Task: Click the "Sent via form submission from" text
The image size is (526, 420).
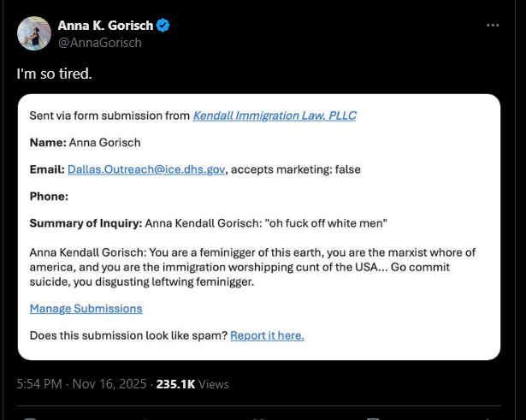Action: pyautogui.click(x=109, y=115)
